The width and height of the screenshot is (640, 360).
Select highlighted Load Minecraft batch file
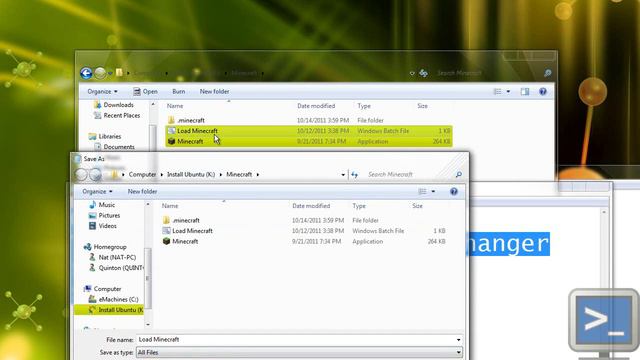309,131
